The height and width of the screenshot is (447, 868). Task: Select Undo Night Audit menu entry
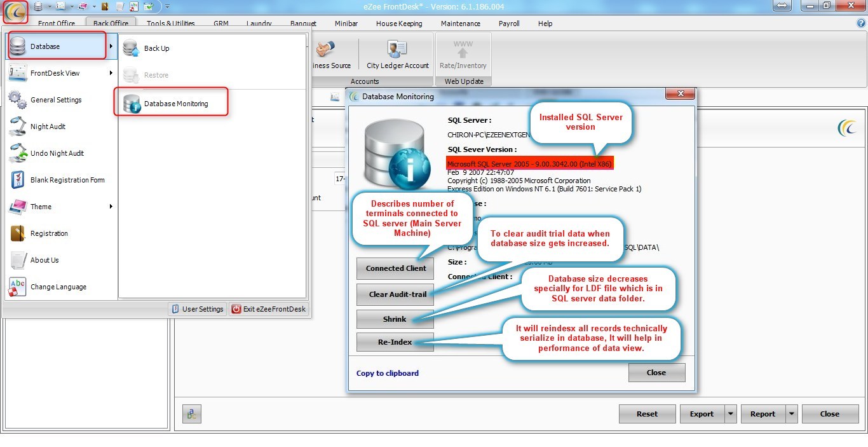pyautogui.click(x=62, y=153)
